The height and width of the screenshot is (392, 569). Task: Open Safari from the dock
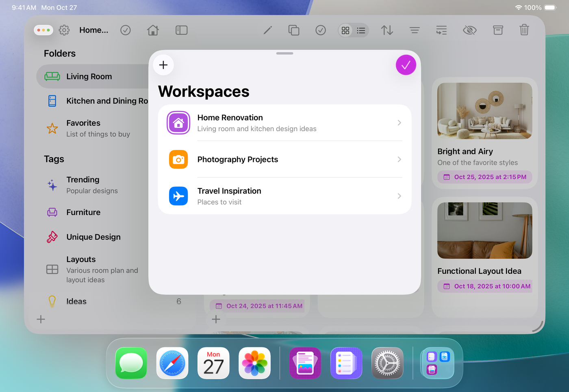click(x=172, y=363)
